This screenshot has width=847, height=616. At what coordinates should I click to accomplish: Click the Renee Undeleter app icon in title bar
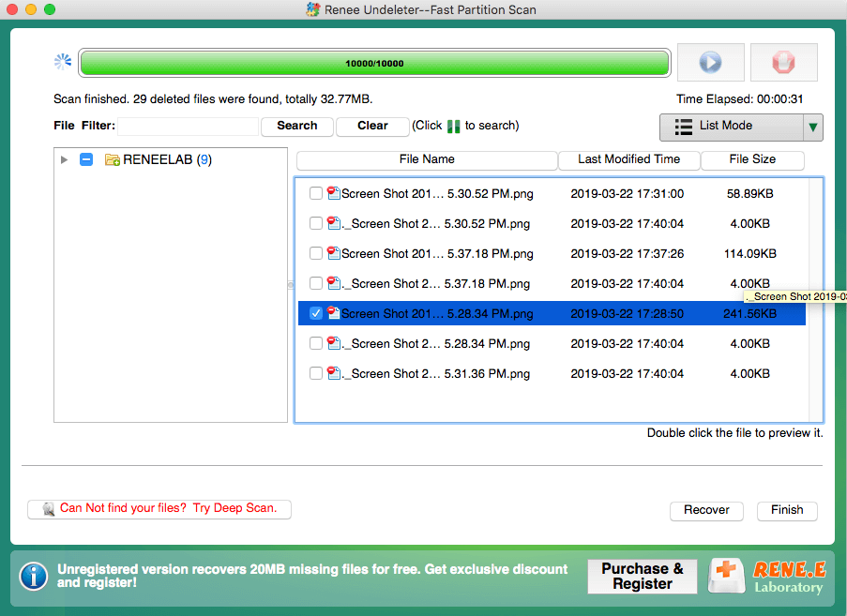(312, 9)
